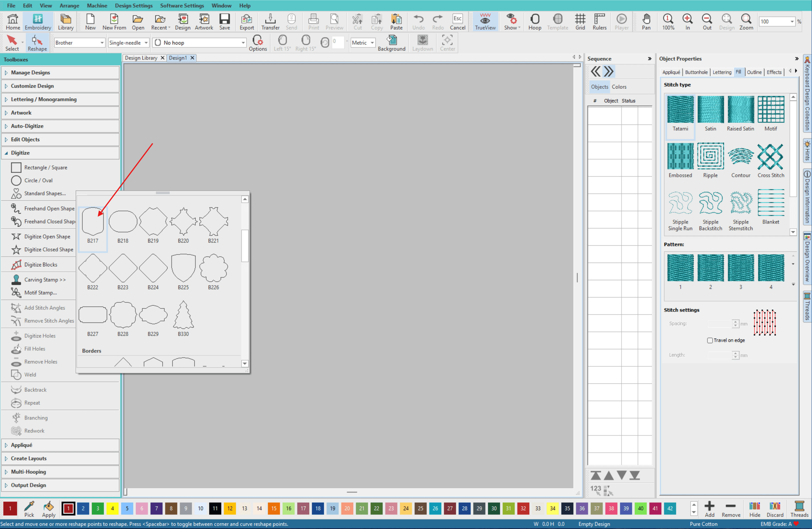This screenshot has width=812, height=529.
Task: Open the Background settings icon
Action: click(391, 43)
